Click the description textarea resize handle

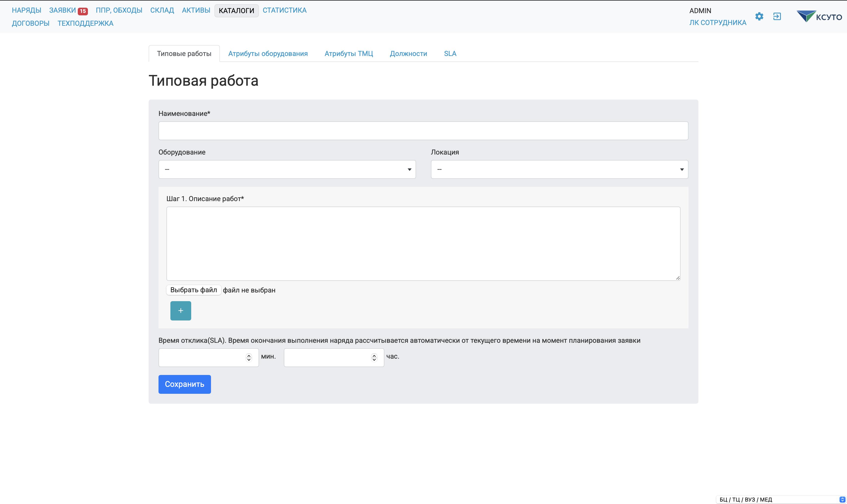tap(678, 278)
